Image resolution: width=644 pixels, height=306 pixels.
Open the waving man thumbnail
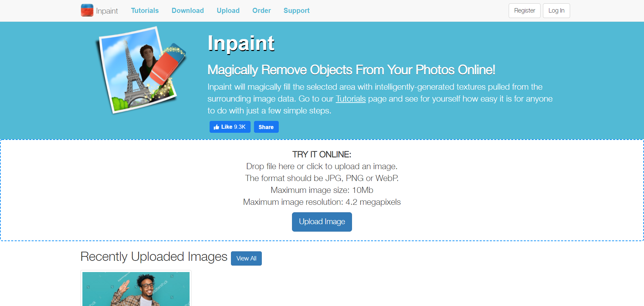136,289
